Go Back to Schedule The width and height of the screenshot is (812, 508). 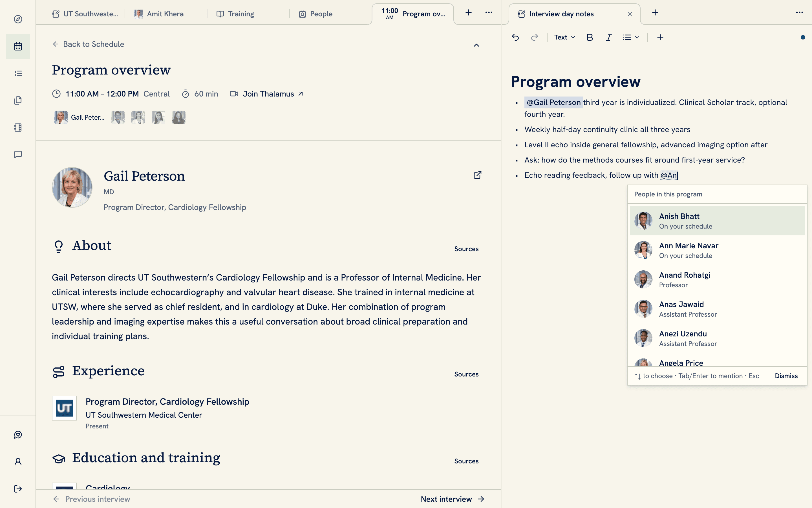coord(88,44)
